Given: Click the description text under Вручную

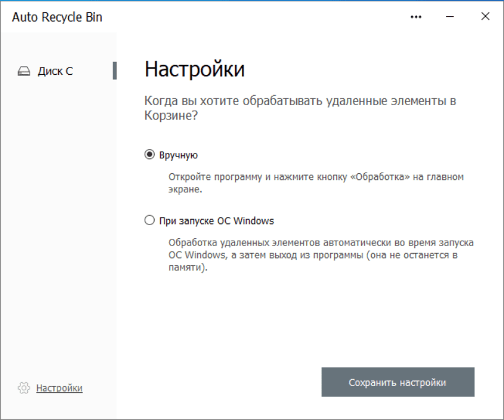Looking at the screenshot, I should point(315,183).
